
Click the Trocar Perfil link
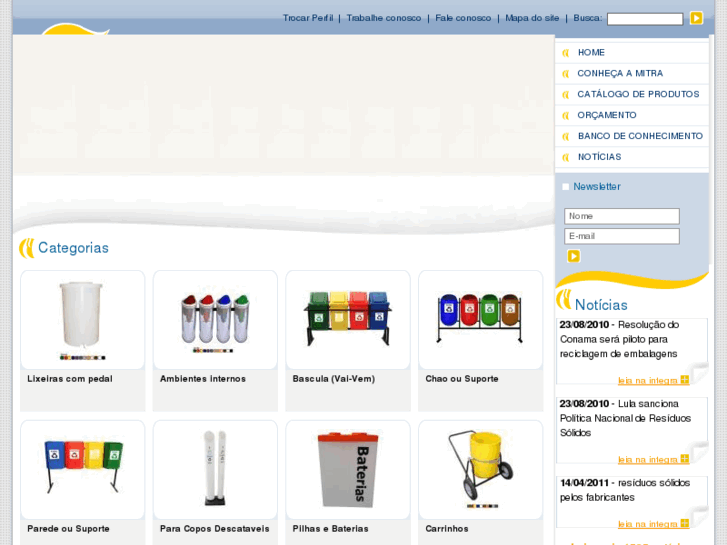(x=308, y=18)
